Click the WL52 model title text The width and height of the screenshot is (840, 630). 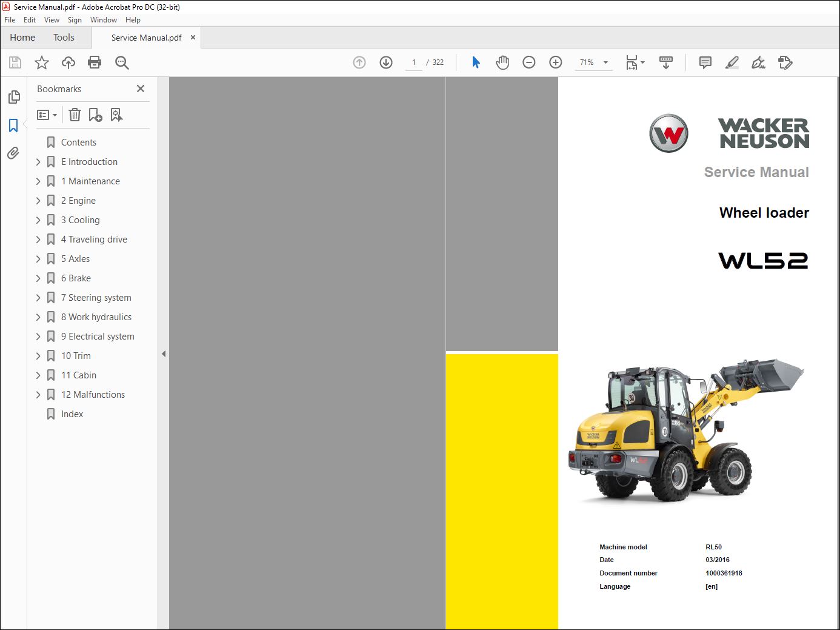(x=763, y=261)
